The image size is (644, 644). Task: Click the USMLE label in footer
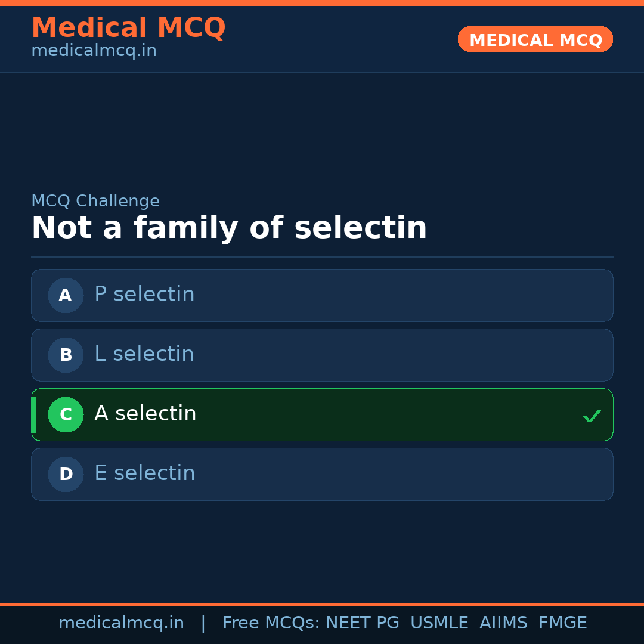tap(439, 622)
